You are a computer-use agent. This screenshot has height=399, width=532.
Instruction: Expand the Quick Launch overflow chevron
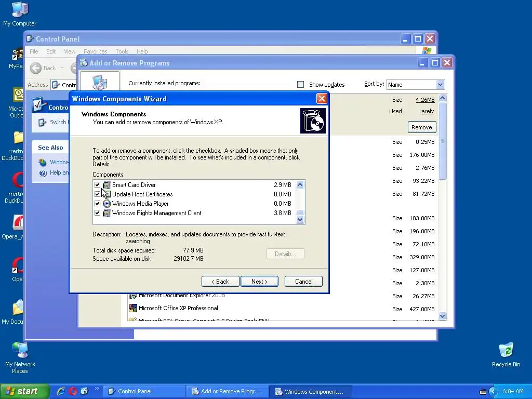[97, 389]
